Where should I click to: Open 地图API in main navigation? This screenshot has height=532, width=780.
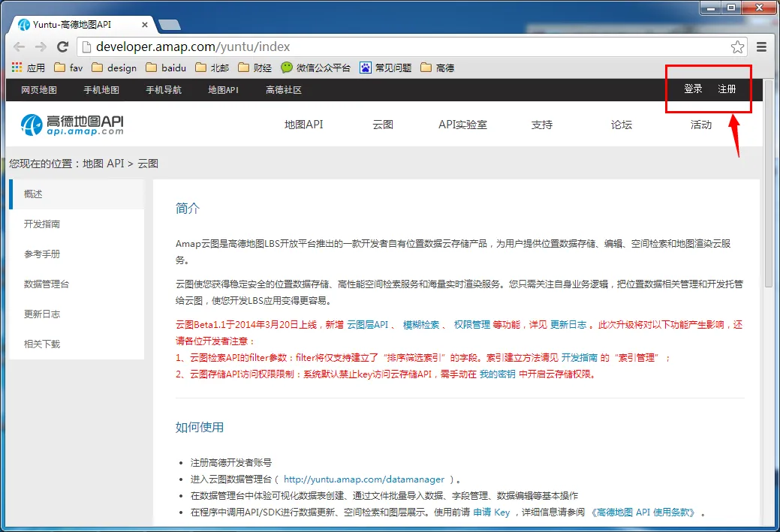tap(303, 125)
